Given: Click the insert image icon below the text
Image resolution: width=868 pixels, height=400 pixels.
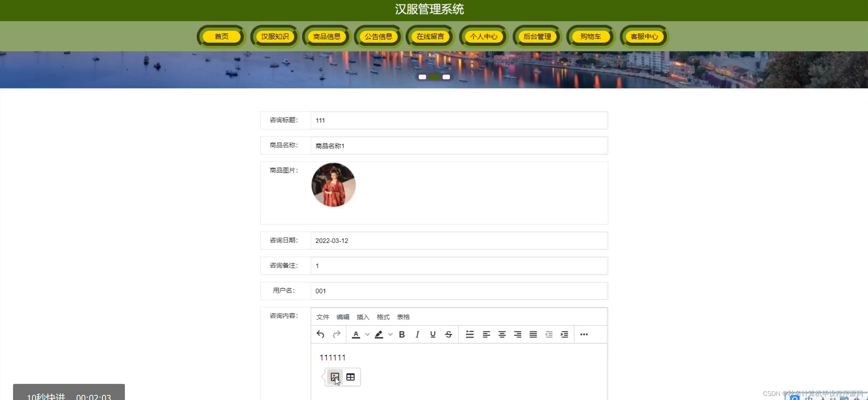Looking at the screenshot, I should (x=335, y=376).
